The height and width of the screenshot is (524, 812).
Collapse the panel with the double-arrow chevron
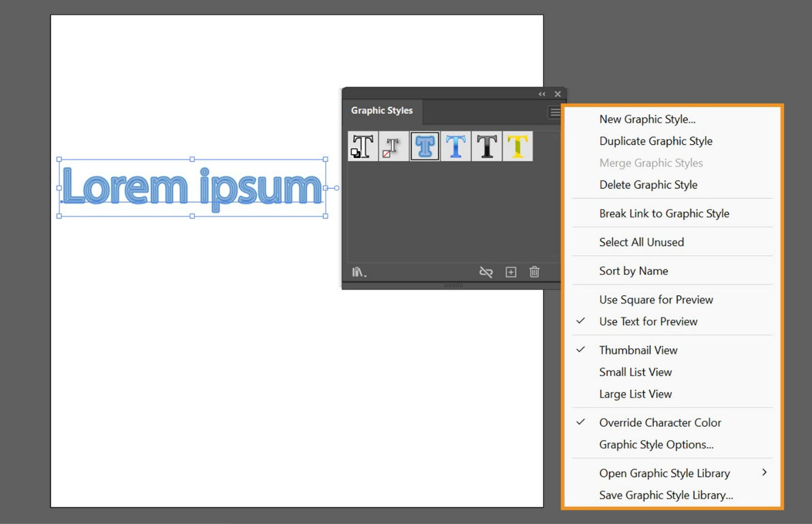[542, 94]
